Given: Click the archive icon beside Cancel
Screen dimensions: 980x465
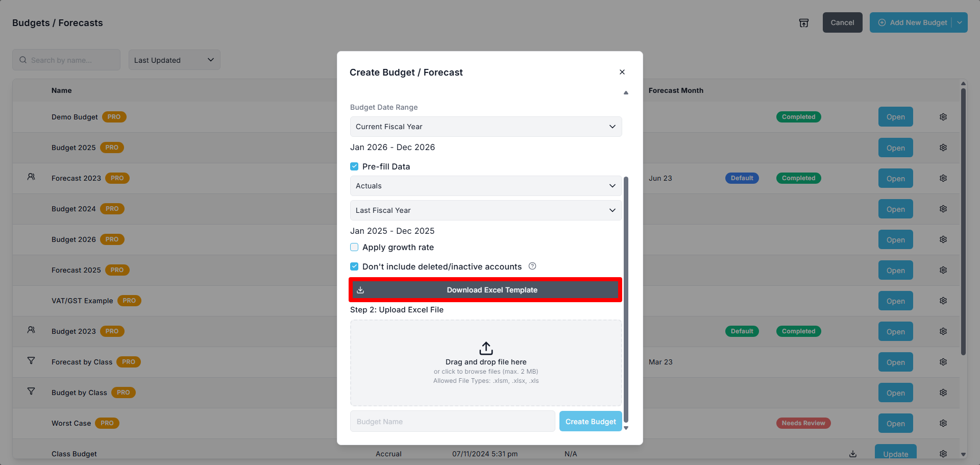Looking at the screenshot, I should point(804,23).
